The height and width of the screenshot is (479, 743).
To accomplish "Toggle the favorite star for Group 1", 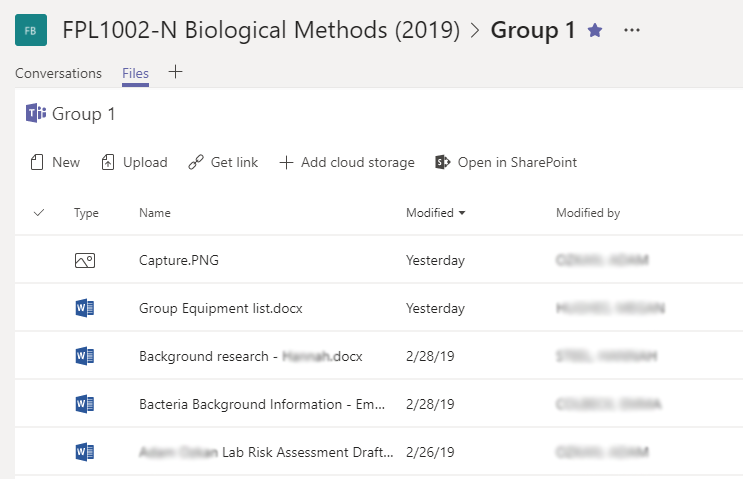I will tap(595, 31).
